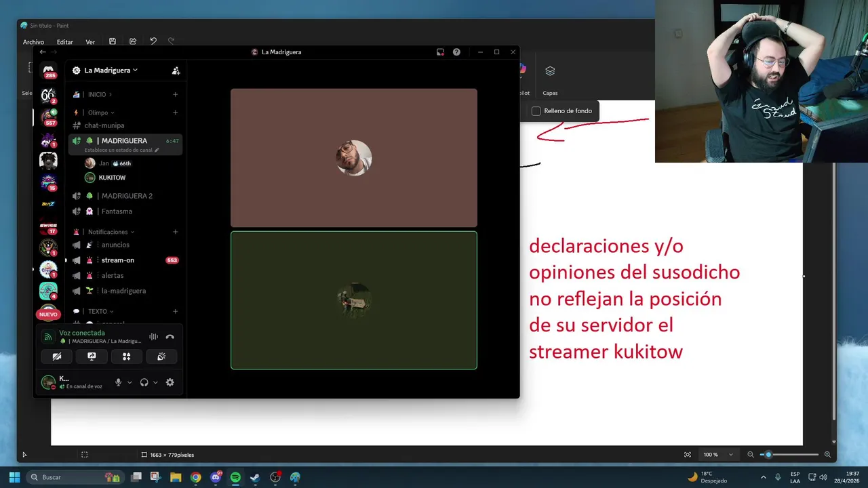Open Discord direct messages home icon
Image resolution: width=868 pixels, height=488 pixels.
[x=48, y=70]
